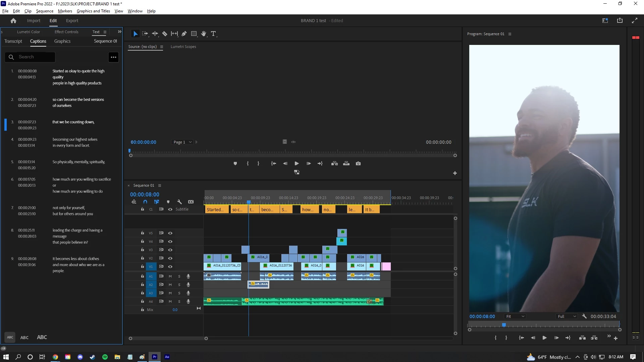Click the captions Search field
This screenshot has width=644, height=362.
click(x=34, y=57)
